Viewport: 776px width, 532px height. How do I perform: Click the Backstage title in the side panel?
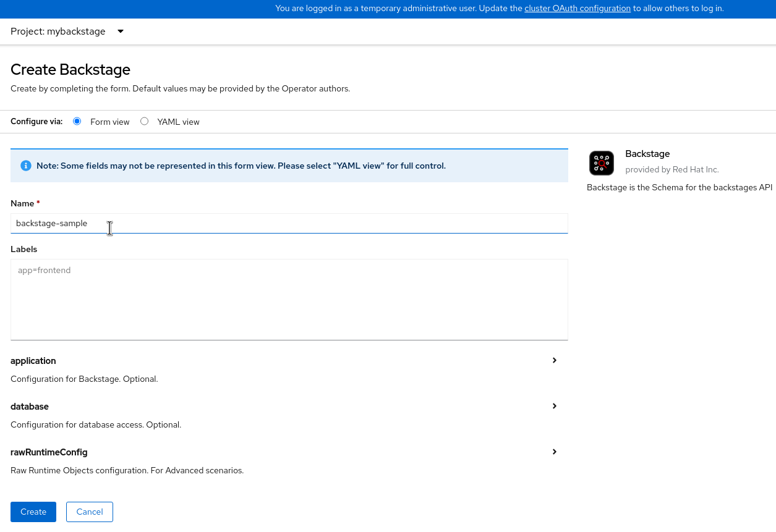pos(647,154)
